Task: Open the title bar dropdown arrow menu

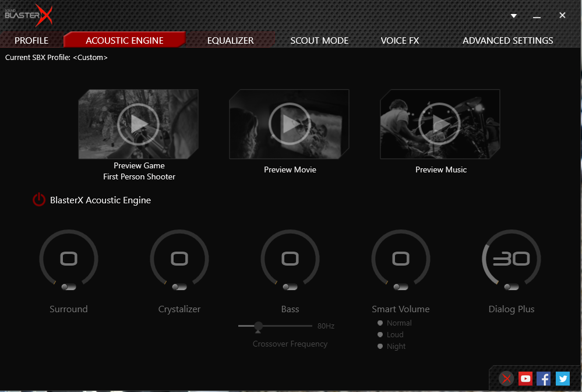Action: (514, 16)
